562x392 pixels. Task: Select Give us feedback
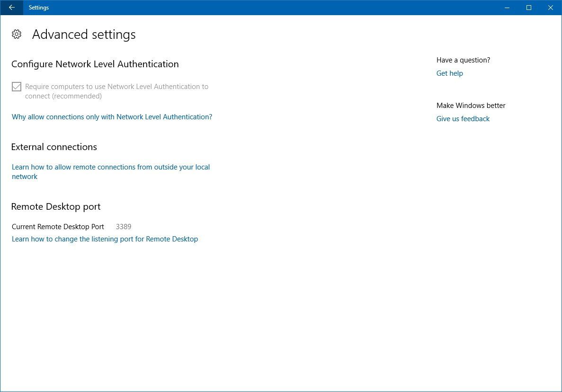click(463, 118)
